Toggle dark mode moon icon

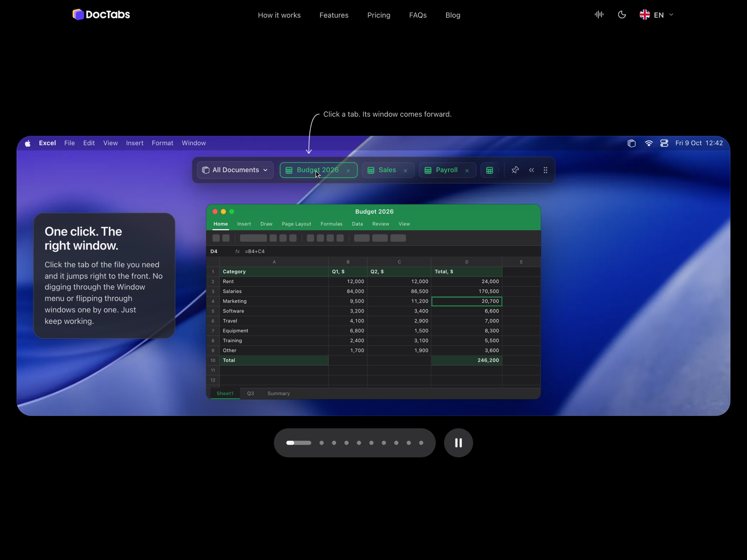click(622, 15)
